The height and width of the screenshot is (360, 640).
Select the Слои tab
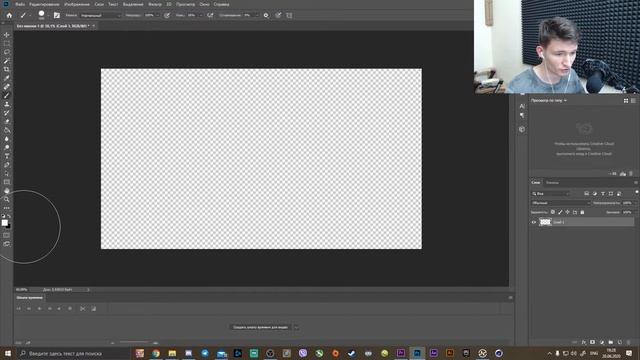536,182
